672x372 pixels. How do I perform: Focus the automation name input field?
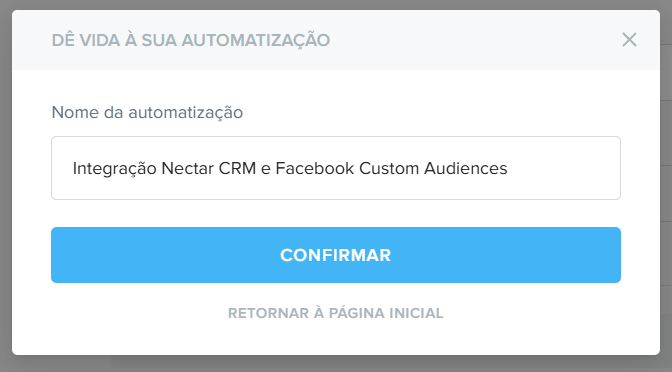pyautogui.click(x=336, y=168)
